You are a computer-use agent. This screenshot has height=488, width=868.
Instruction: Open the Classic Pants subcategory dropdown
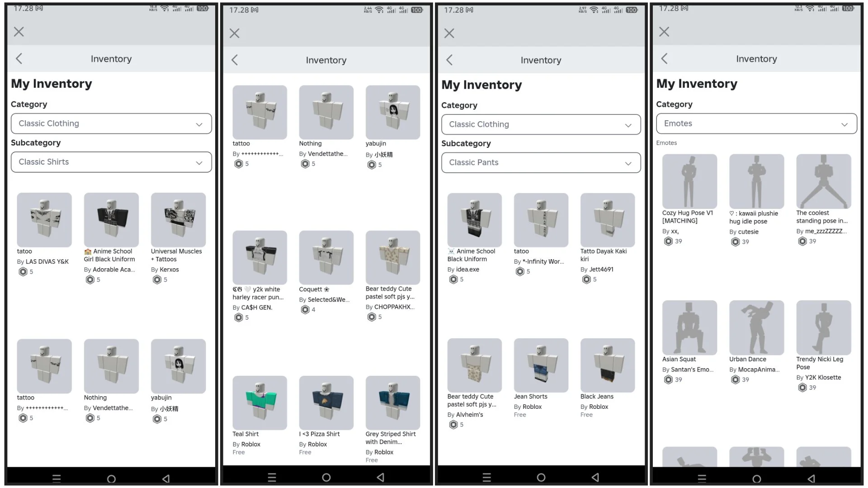point(541,163)
